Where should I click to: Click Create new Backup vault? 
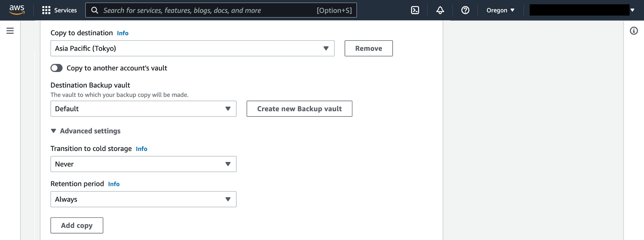coord(299,109)
